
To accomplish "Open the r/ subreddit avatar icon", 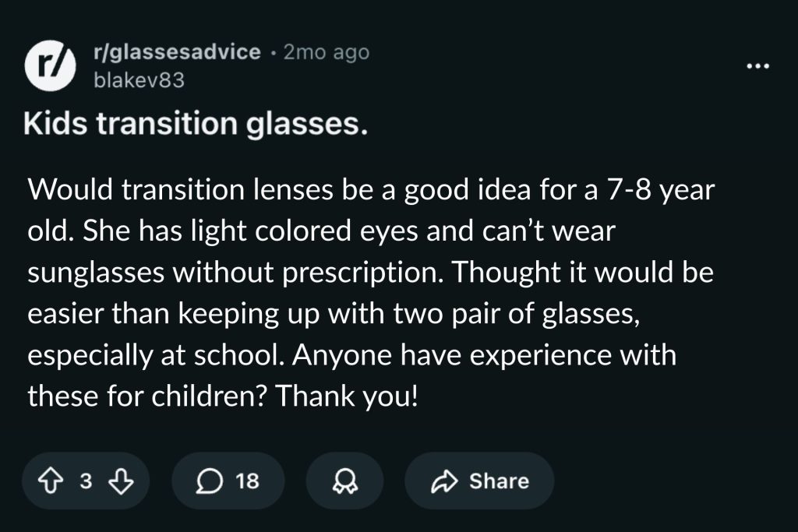I will pos(46,65).
